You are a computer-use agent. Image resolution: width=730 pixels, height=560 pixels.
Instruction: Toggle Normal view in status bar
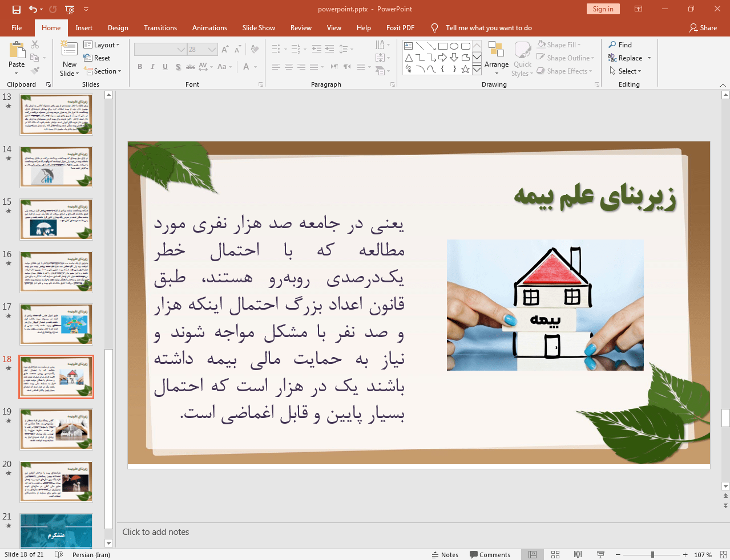pos(533,554)
